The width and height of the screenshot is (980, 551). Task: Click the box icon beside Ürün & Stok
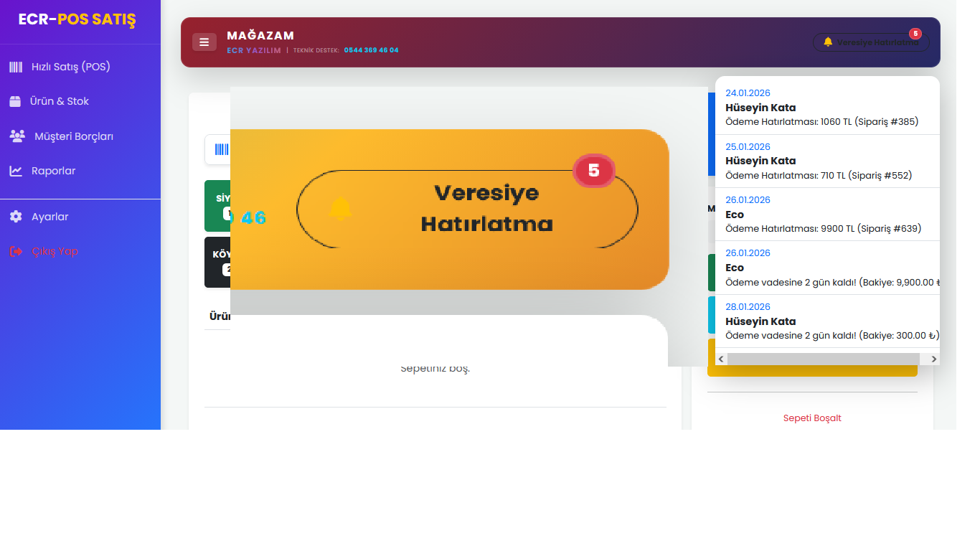click(15, 101)
